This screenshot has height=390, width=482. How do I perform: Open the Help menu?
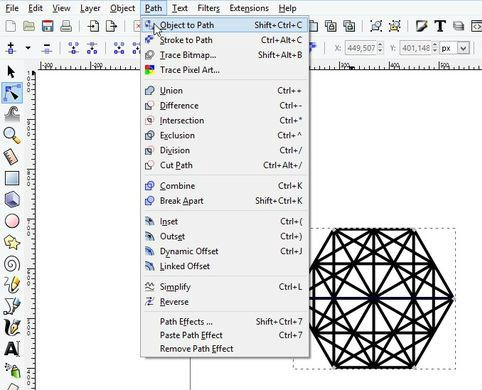287,8
